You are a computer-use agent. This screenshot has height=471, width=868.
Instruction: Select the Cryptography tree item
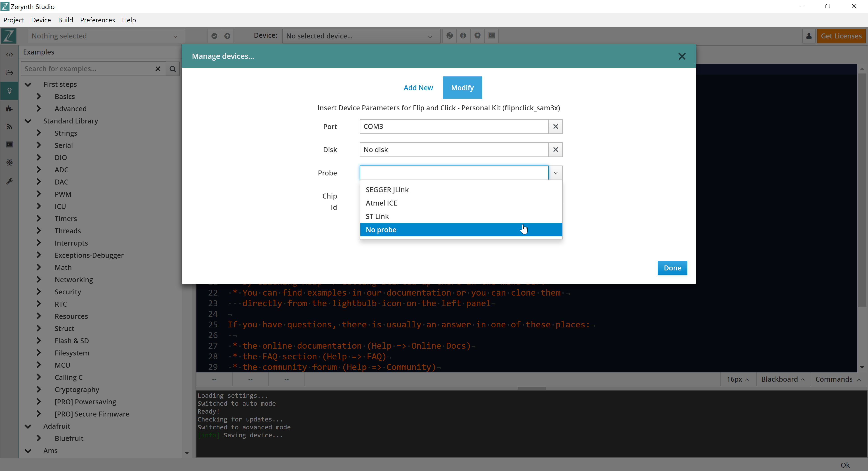click(x=77, y=389)
